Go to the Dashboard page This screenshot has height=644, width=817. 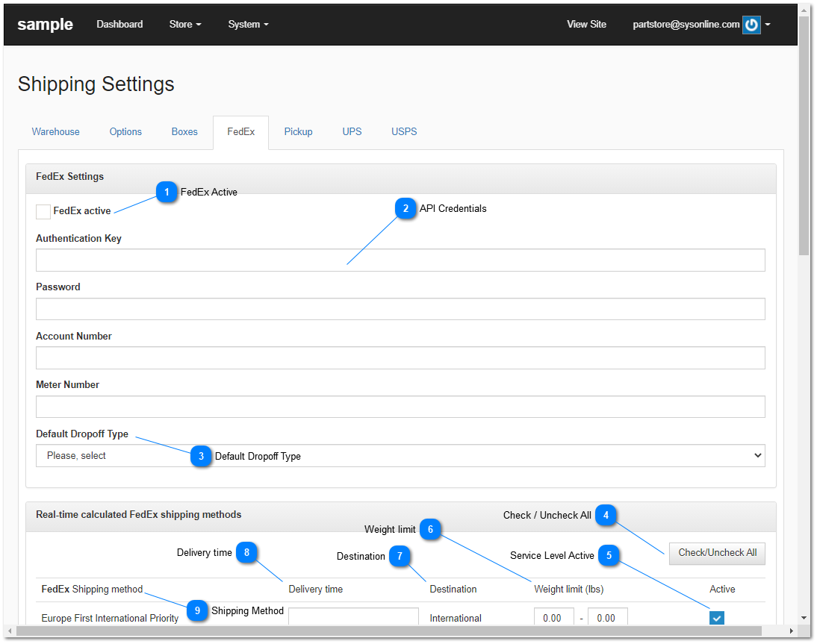(x=119, y=25)
